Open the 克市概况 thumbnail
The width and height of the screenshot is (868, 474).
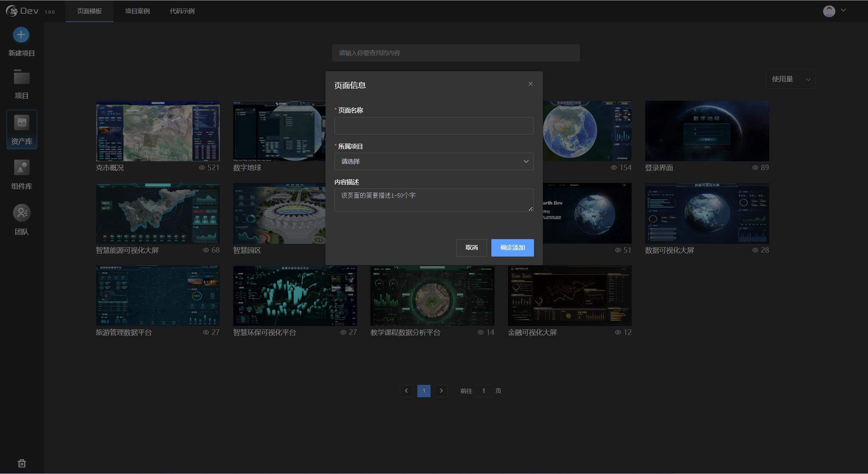[158, 131]
